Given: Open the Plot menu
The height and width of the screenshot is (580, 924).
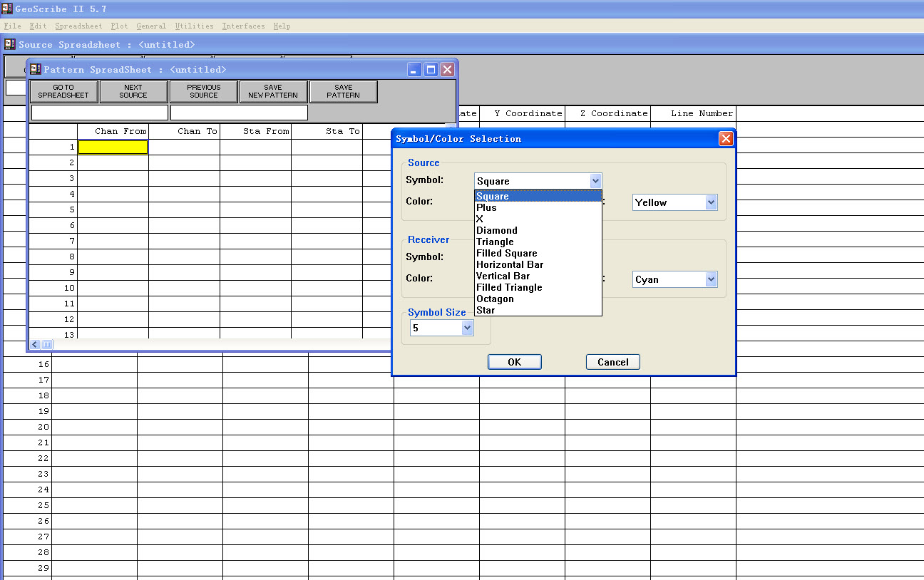Looking at the screenshot, I should coord(119,26).
